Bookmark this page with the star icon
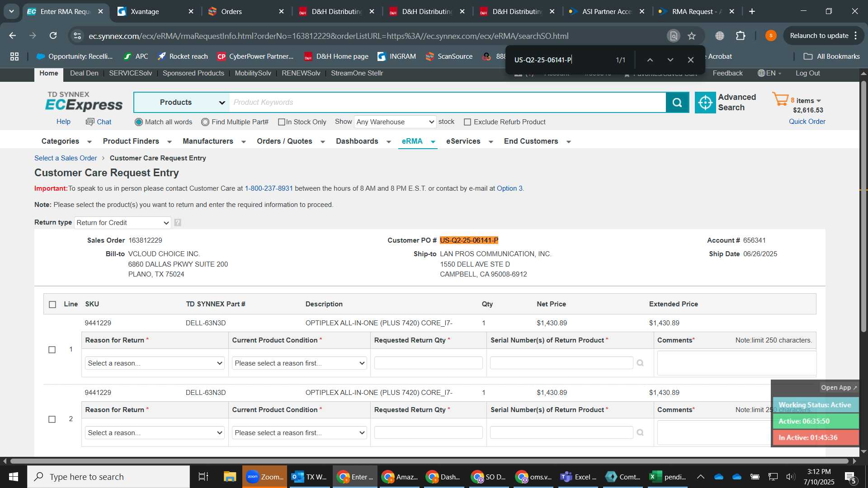 pyautogui.click(x=692, y=36)
